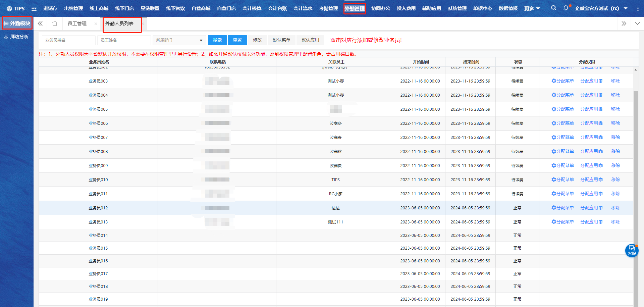Open account dropdown 企微宝官方测试 (rc)
This screenshot has height=307, width=644.
click(601, 8)
